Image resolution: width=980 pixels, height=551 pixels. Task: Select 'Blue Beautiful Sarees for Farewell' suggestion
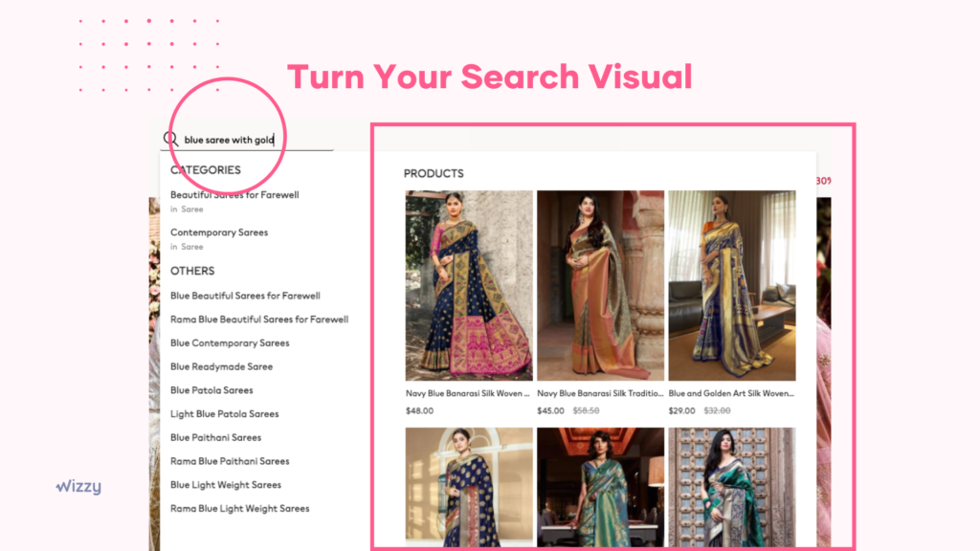245,296
